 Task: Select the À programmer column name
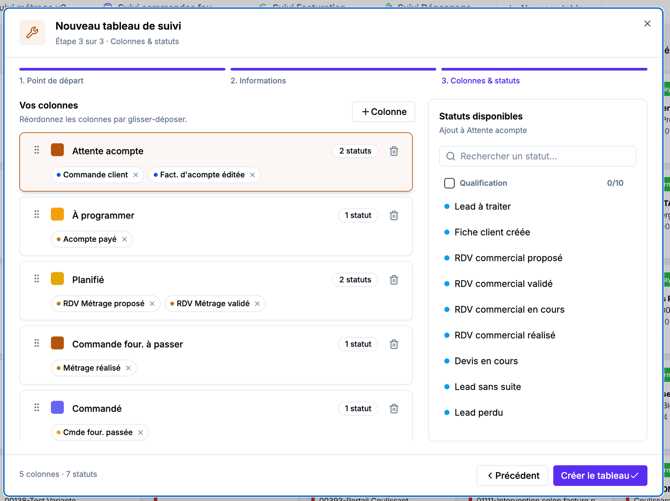point(103,215)
